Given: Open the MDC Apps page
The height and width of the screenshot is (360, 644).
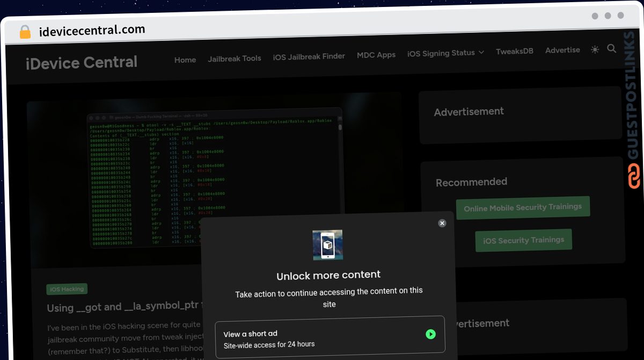Looking at the screenshot, I should coord(376,55).
